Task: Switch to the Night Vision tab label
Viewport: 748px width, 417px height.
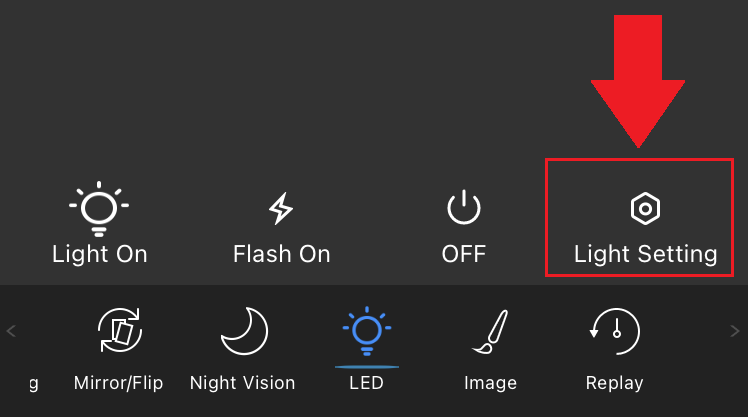Action: coord(242,383)
